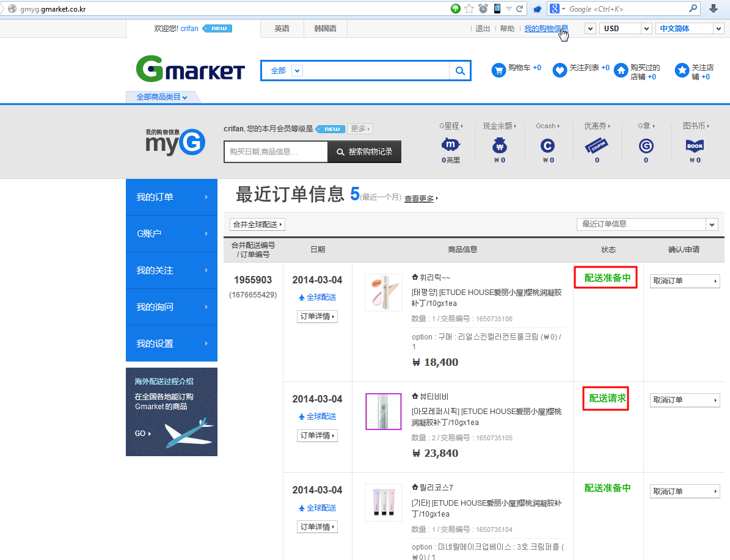Open the purple-bordered product thumbnail

point(384,412)
